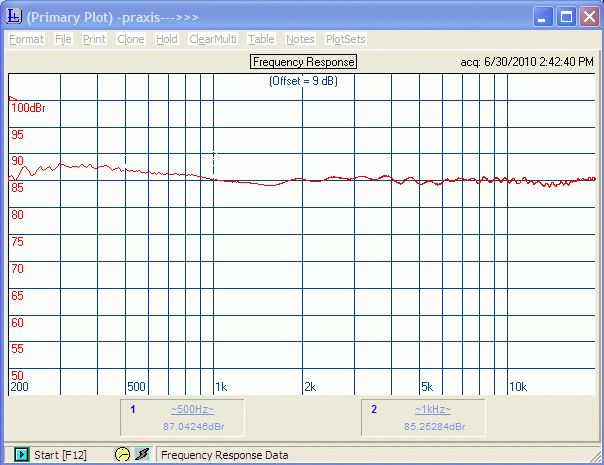Click the Praxis app icon in title bar
604x465 pixels.
coord(14,16)
